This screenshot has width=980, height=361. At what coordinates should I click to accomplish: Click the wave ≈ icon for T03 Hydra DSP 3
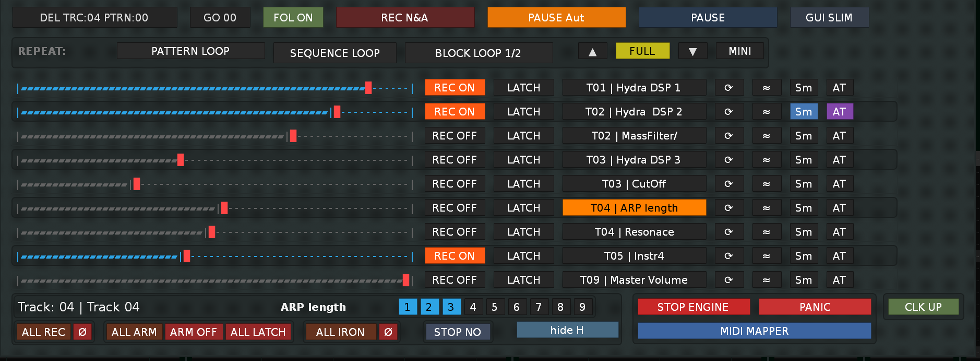click(767, 160)
